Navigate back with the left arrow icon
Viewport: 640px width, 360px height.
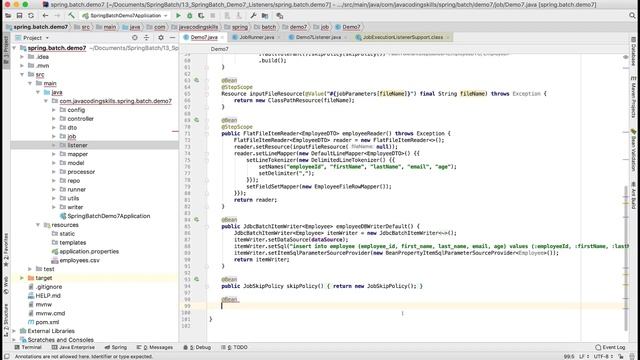[45, 16]
